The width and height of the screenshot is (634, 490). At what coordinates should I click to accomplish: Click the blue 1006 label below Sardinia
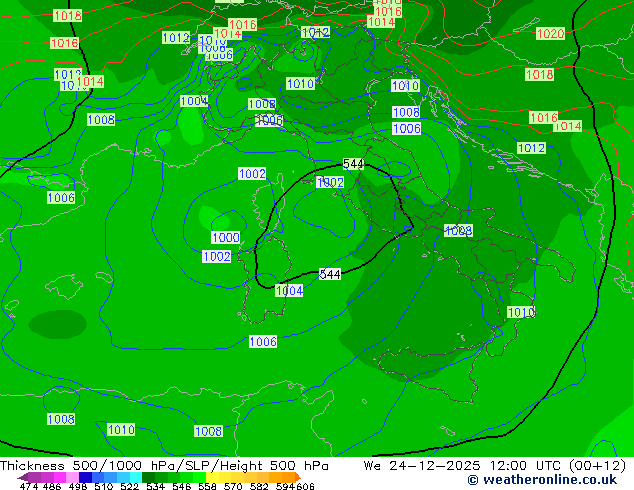pyautogui.click(x=263, y=342)
